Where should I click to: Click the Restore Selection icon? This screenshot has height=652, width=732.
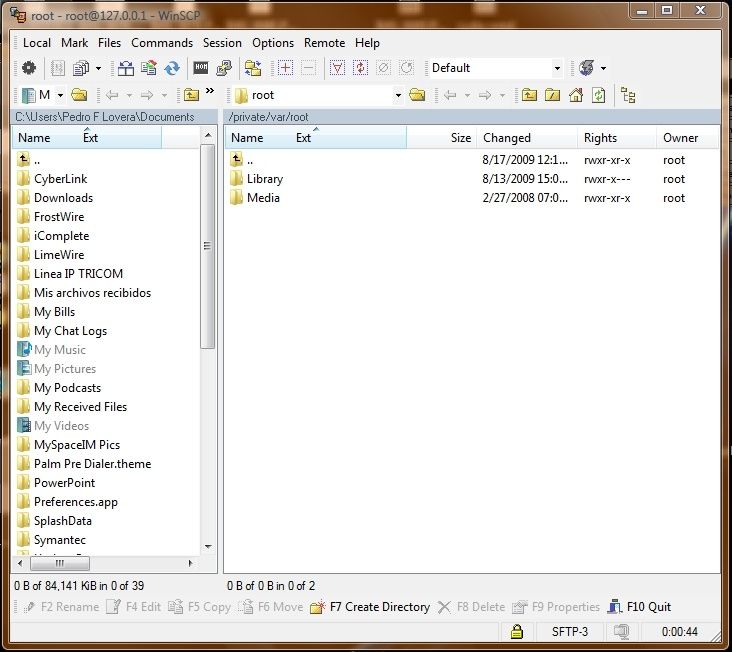coord(407,68)
